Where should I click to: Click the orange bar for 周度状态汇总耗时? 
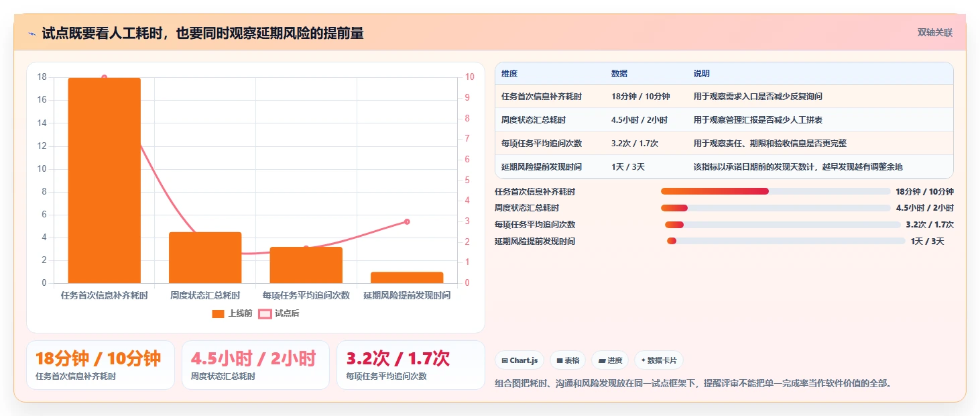(x=205, y=258)
